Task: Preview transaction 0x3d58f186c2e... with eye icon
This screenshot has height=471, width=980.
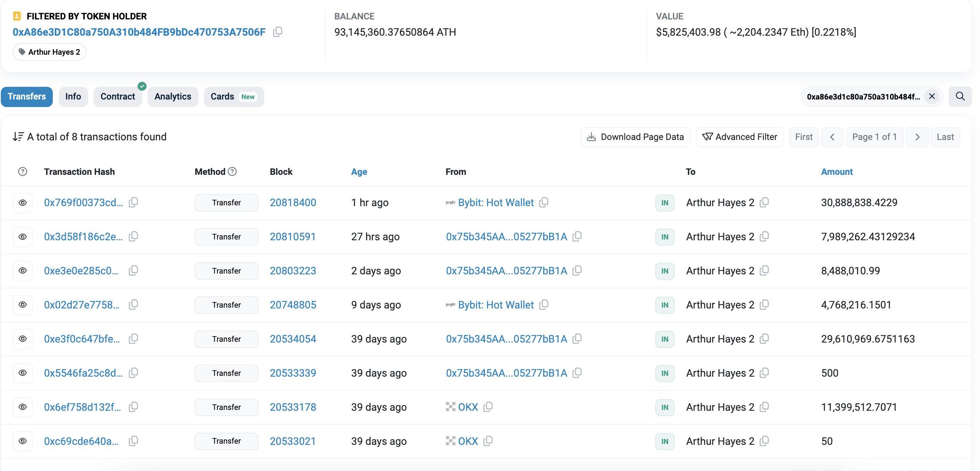Action: click(23, 237)
